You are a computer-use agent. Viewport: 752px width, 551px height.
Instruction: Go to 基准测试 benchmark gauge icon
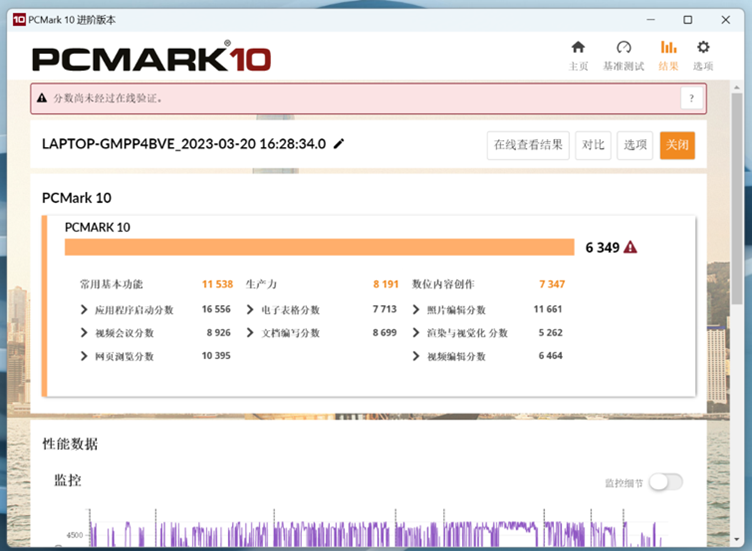pos(623,47)
